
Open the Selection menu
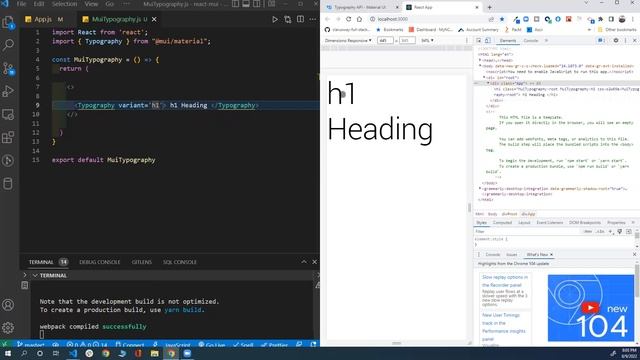click(64, 4)
